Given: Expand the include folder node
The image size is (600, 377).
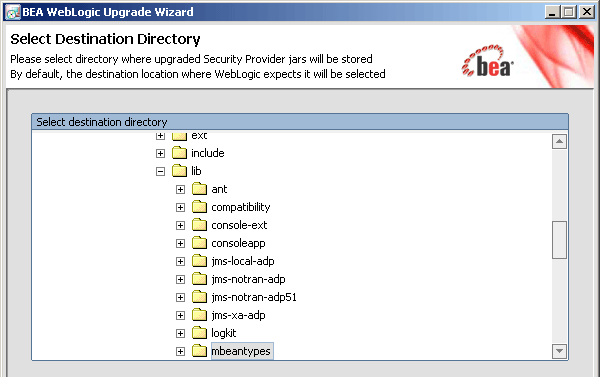Looking at the screenshot, I should (160, 153).
